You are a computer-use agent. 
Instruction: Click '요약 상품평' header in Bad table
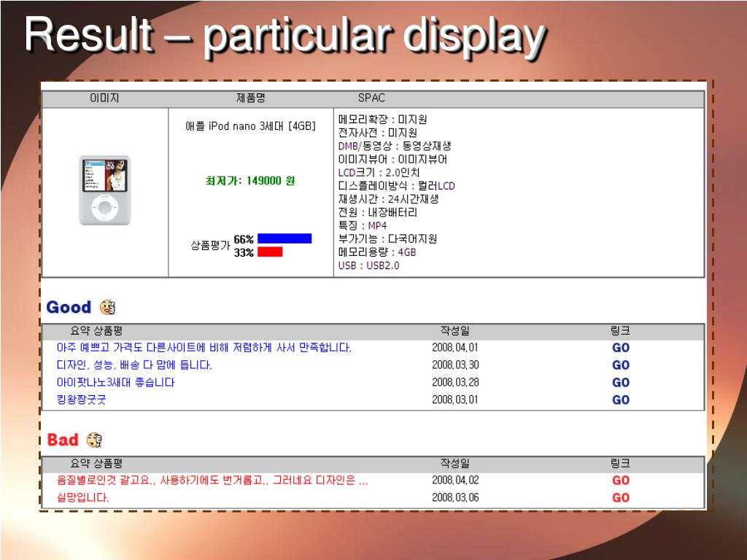coord(97,463)
